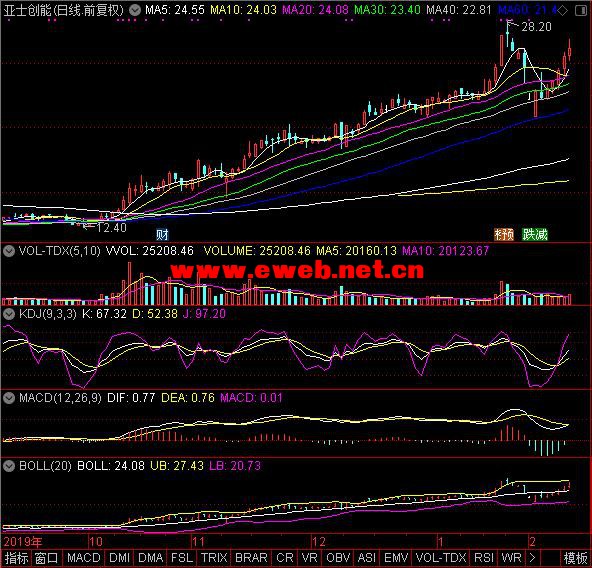Click the MA10: 24.03 label
This screenshot has width=592, height=568.
(244, 10)
